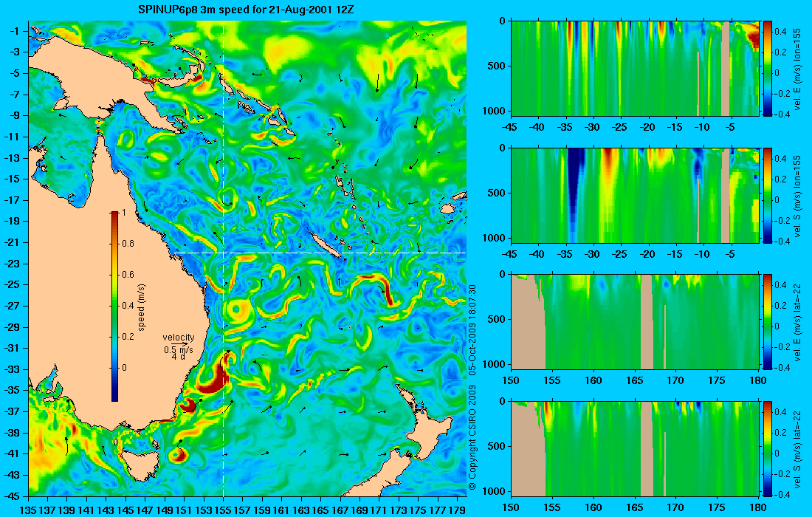Image resolution: width=812 pixels, height=517 pixels.
Task: Click "-25" on the vel. E lon=155 panel axis
Action: (619, 127)
